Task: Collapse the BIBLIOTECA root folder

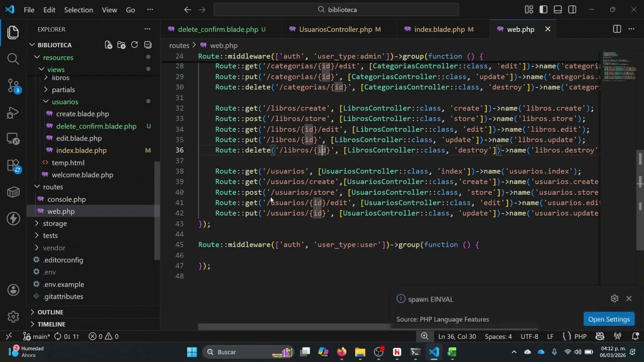Action: pos(94,45)
